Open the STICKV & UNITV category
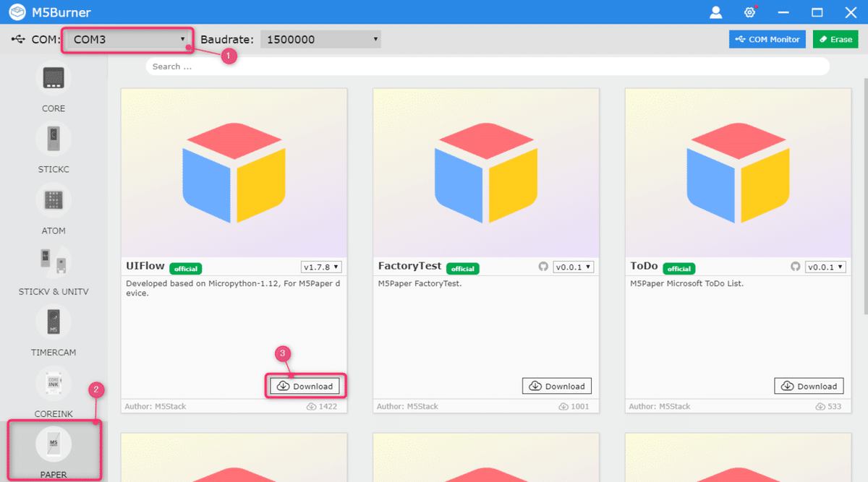868x482 pixels. (54, 262)
